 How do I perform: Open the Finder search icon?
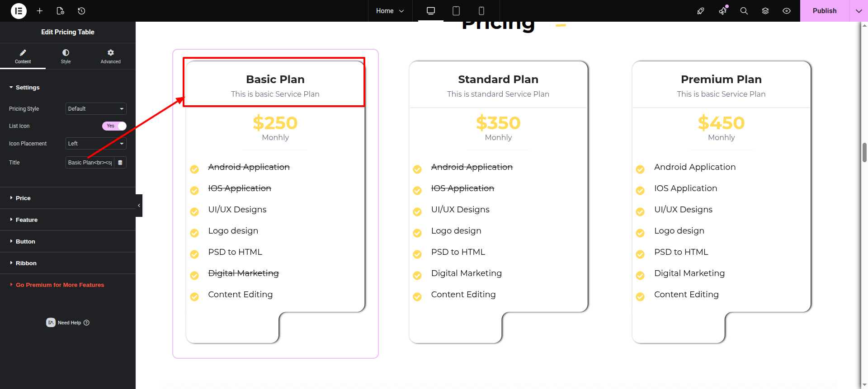tap(744, 11)
